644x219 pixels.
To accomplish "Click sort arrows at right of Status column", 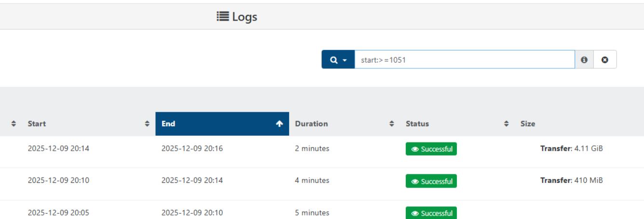I will pyautogui.click(x=506, y=124).
